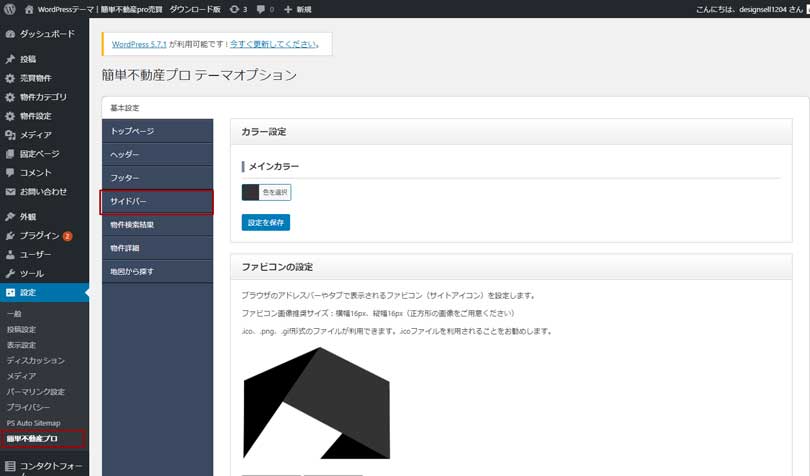This screenshot has height=476, width=810.
Task: Click the WordPress logo in admin bar
Action: pyautogui.click(x=10, y=9)
